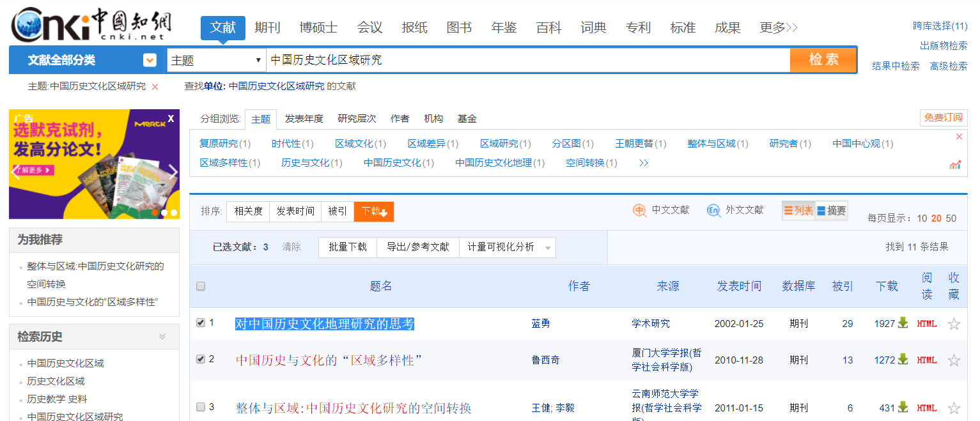Expand the 文献全部分类 category dropdown
Image resolution: width=980 pixels, height=421 pixels.
pyautogui.click(x=150, y=60)
